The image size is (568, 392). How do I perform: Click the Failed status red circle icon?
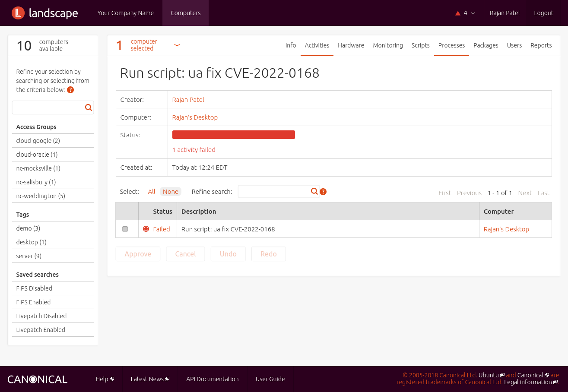pos(146,229)
